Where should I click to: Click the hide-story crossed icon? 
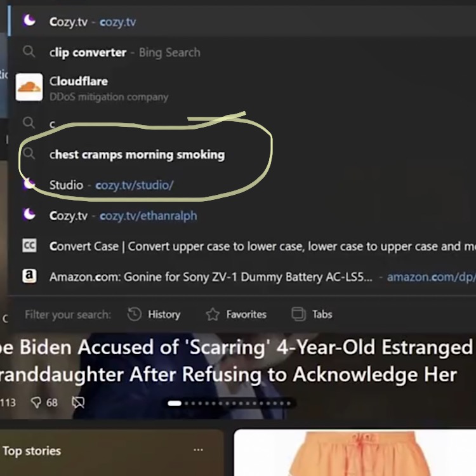(78, 402)
